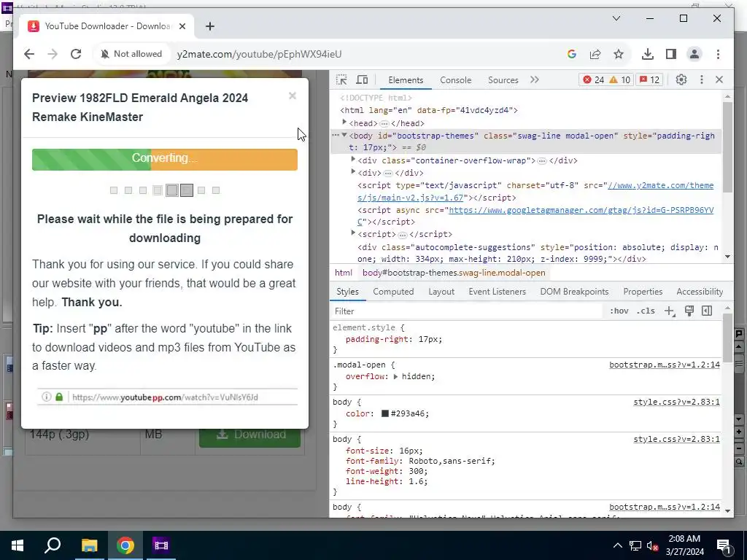Click the html breadcrumb
The image size is (747, 560).
343,273
